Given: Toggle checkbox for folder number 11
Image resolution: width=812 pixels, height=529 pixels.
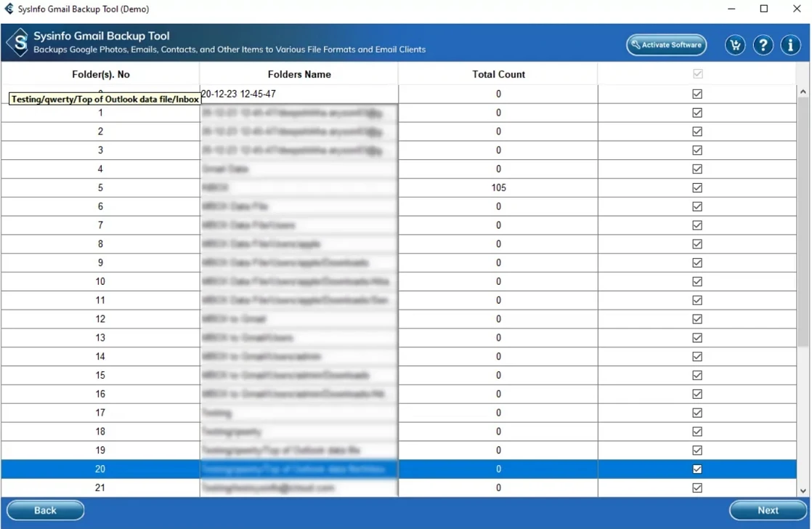Looking at the screenshot, I should click(697, 300).
